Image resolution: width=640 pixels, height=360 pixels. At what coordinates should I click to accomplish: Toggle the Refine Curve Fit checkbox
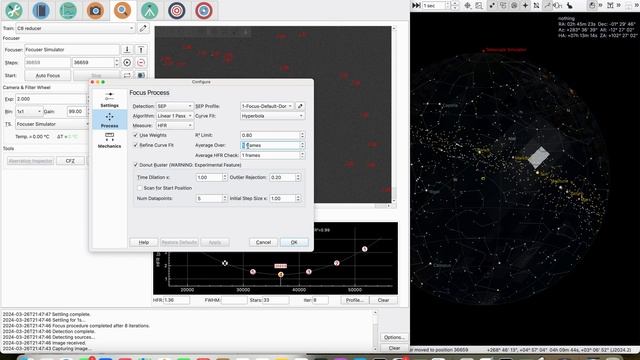(136, 145)
